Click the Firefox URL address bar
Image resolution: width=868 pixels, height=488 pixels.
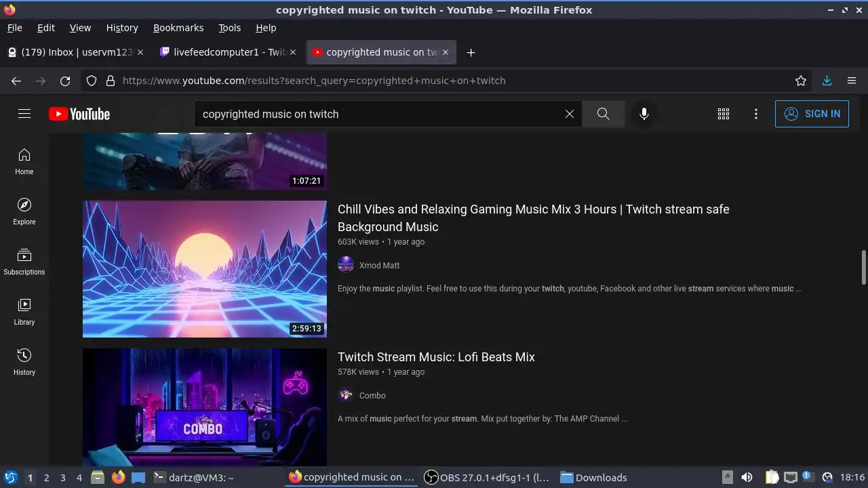(448, 81)
